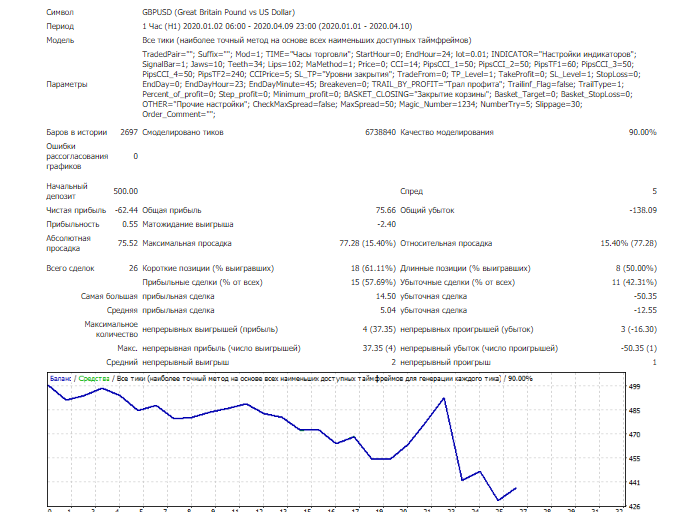
Task: Select the relative drawdown value 15.40% (77.28)
Action: coord(629,243)
